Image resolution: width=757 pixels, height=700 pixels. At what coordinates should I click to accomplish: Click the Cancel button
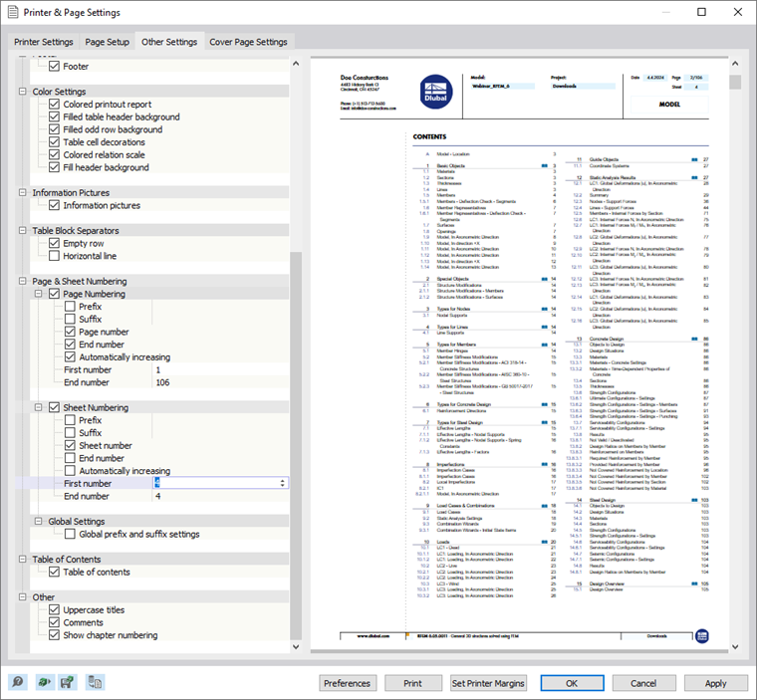[643, 683]
